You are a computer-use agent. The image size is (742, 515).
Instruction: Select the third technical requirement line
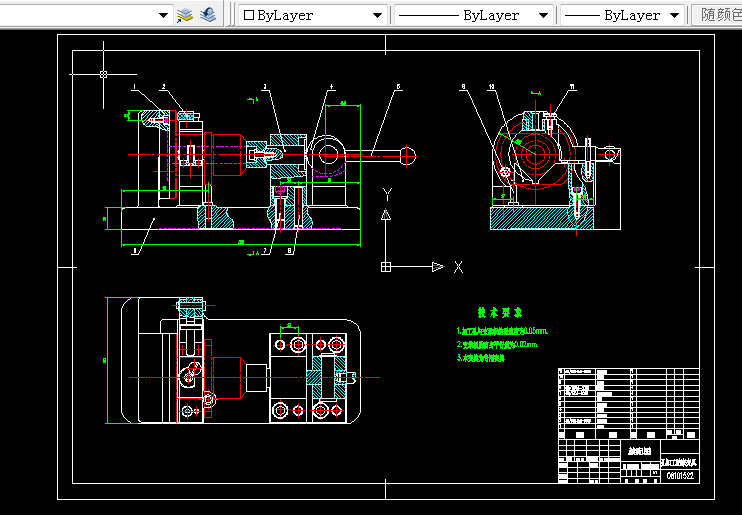481,358
